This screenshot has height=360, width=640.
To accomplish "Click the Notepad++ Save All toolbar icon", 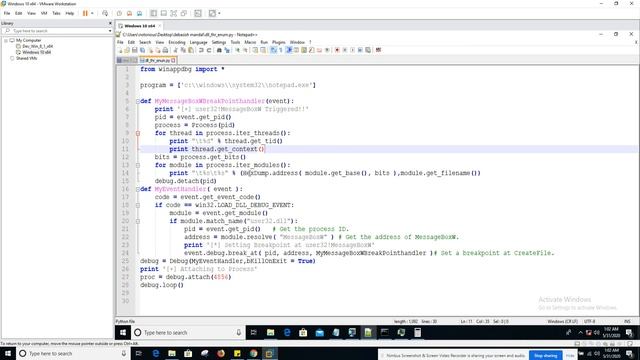I will (x=142, y=50).
